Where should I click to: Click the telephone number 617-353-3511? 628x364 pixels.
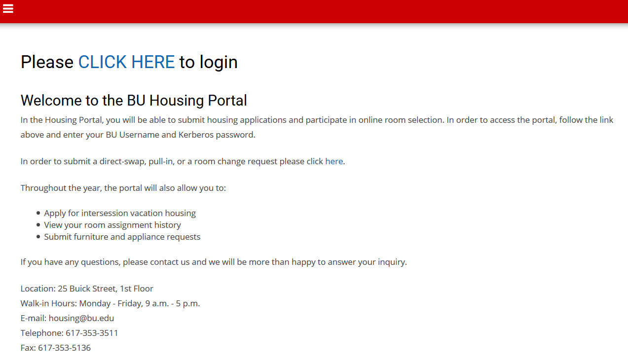pos(92,333)
